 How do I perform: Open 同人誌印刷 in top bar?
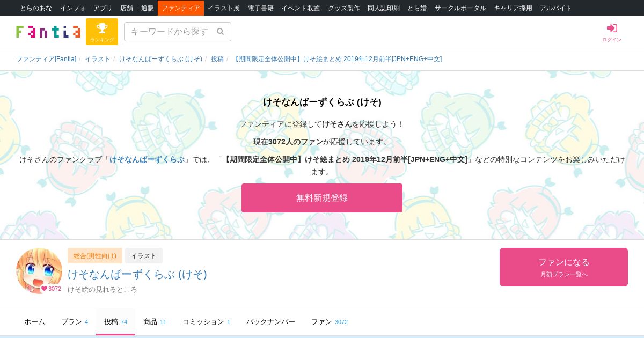coord(384,8)
